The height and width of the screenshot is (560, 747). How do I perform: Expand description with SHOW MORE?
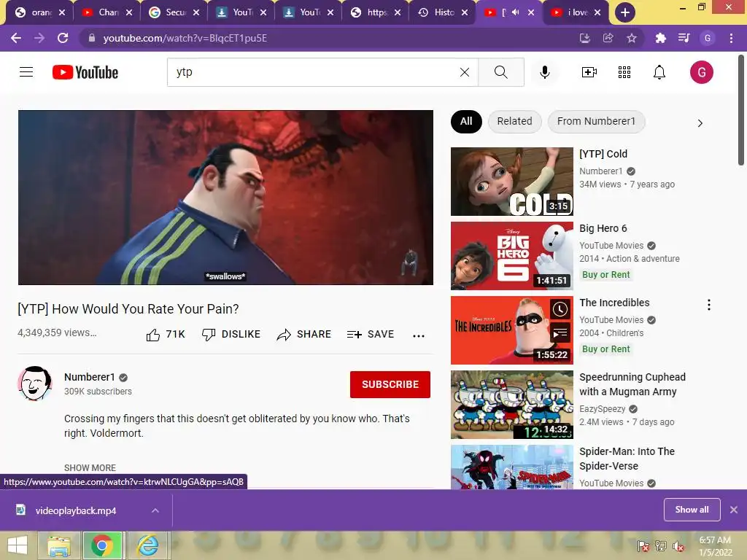tap(90, 467)
